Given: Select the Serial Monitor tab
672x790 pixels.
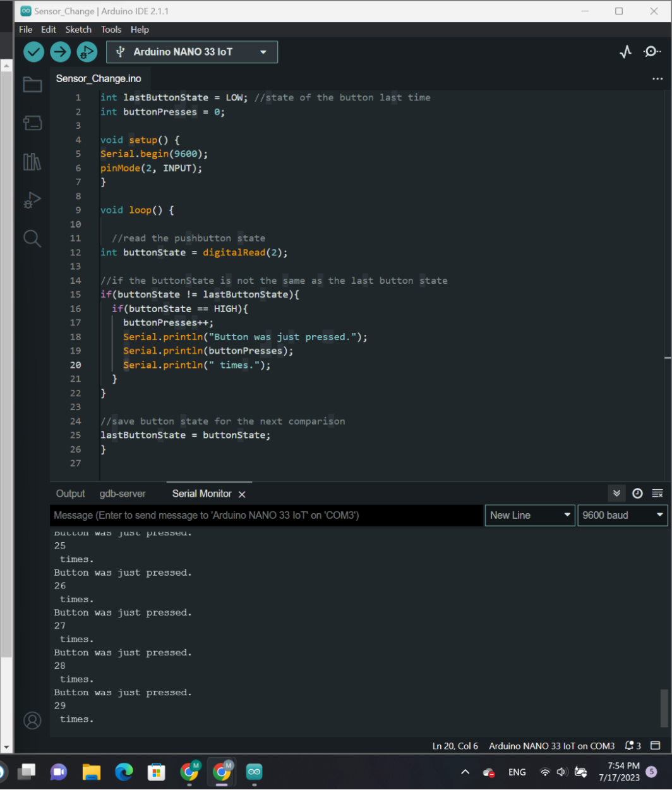Looking at the screenshot, I should click(x=202, y=494).
